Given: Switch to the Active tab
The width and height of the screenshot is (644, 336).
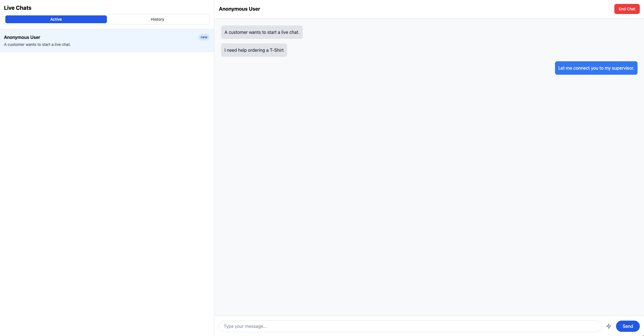Looking at the screenshot, I should click(56, 19).
